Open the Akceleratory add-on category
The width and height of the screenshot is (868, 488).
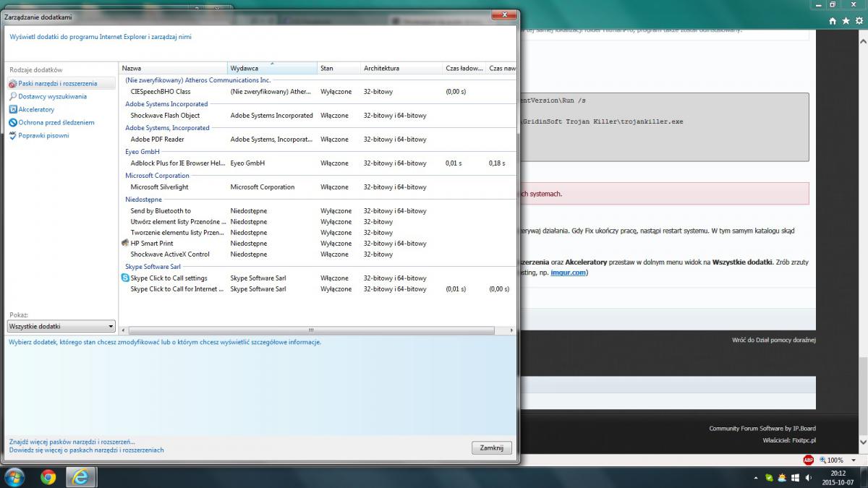click(36, 109)
